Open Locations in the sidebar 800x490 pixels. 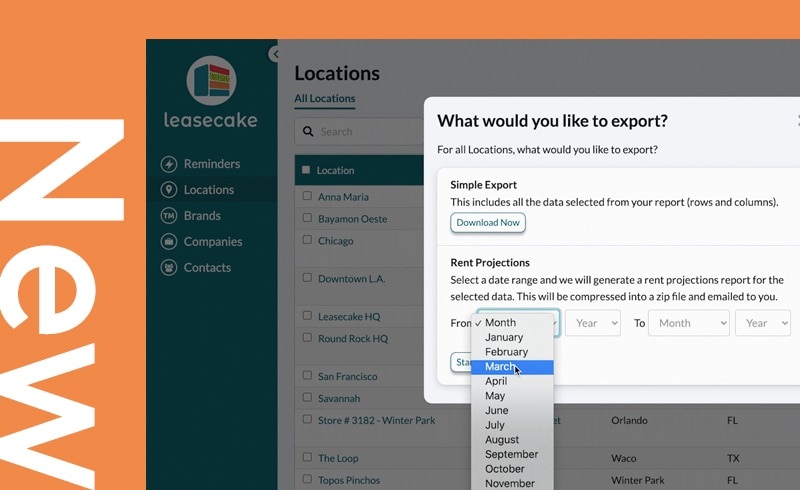click(209, 190)
